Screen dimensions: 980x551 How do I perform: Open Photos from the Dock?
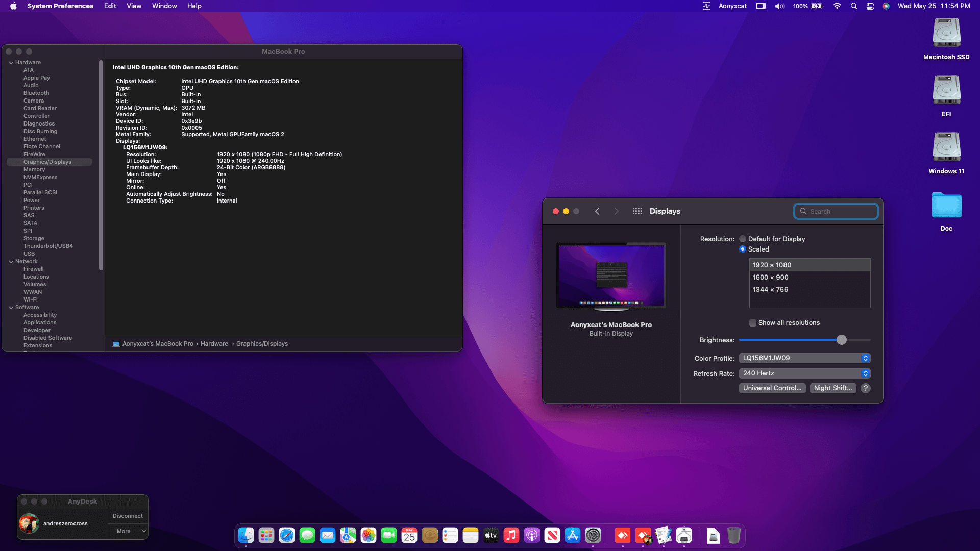tap(369, 535)
